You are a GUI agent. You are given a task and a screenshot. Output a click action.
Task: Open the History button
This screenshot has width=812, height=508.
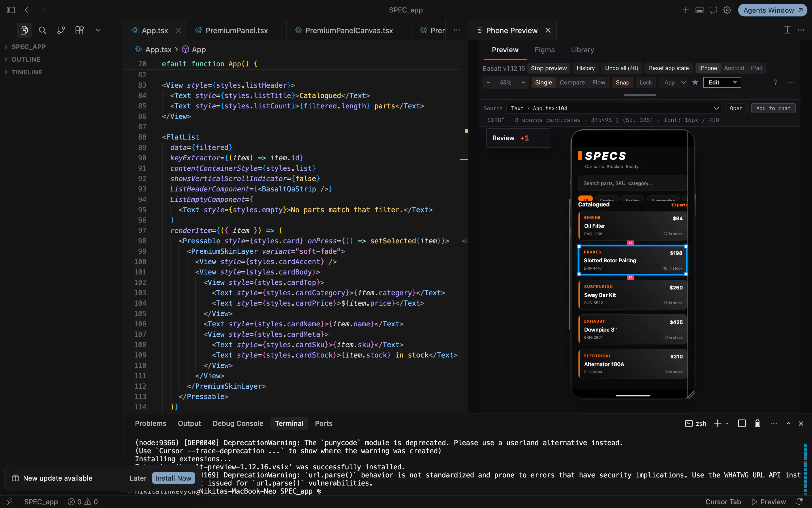[x=585, y=68]
